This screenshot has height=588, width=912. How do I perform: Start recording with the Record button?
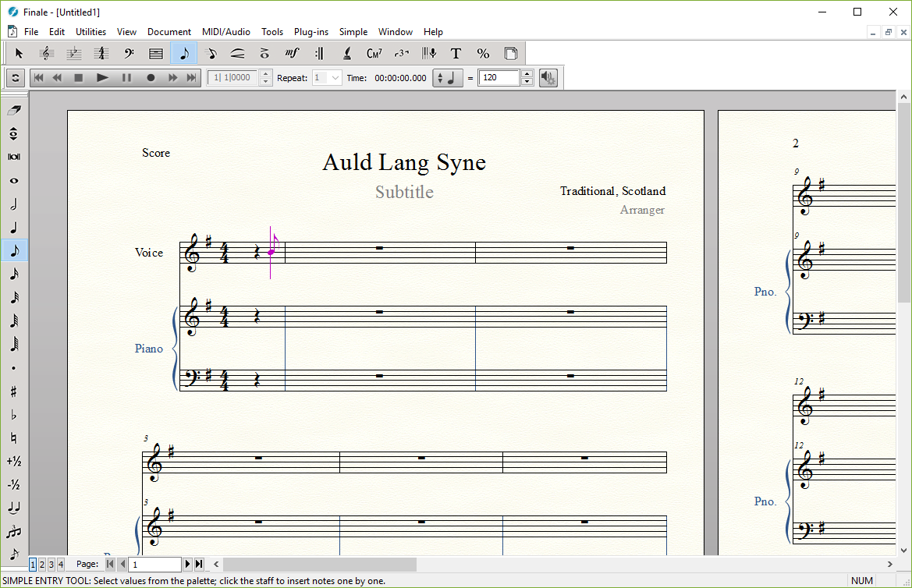click(x=151, y=77)
